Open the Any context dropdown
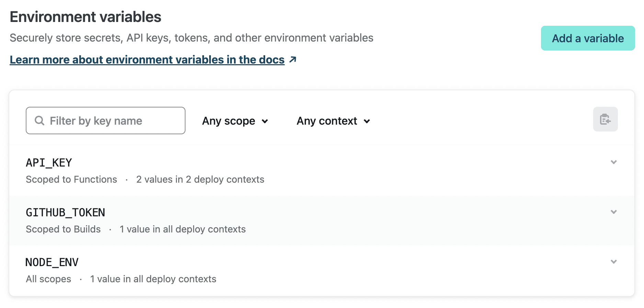This screenshot has width=644, height=308. point(327,121)
